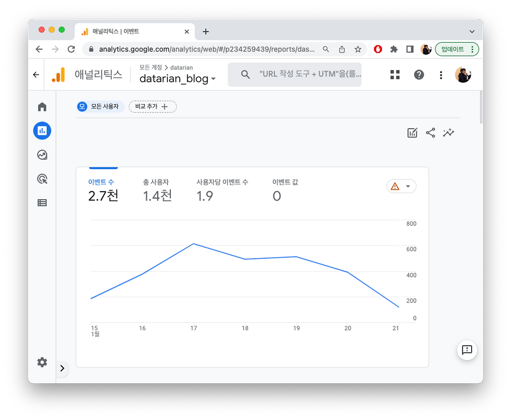
Task: Click the 1.4천 total users value
Action: (157, 196)
